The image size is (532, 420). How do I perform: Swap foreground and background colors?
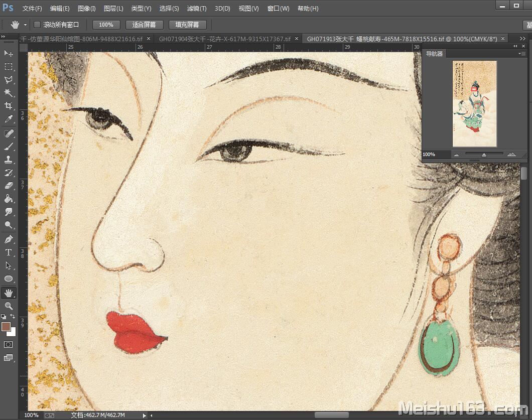click(x=13, y=317)
